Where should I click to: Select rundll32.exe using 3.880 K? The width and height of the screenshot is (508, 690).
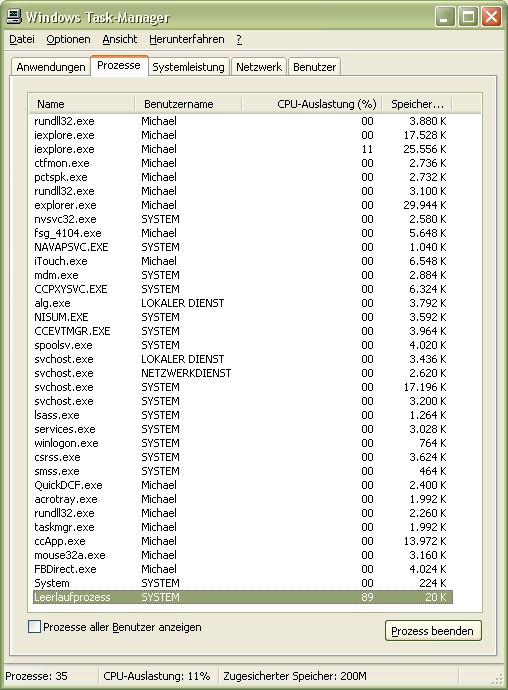[243, 121]
